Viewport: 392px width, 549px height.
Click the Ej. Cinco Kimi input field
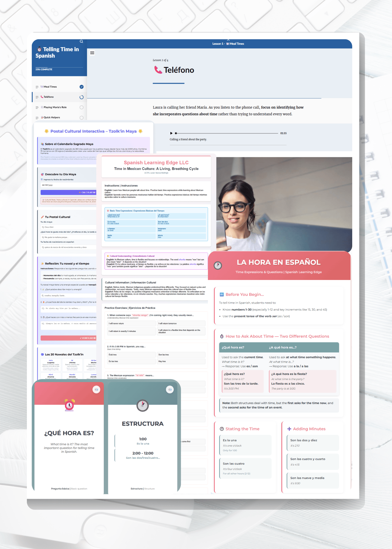(x=69, y=227)
